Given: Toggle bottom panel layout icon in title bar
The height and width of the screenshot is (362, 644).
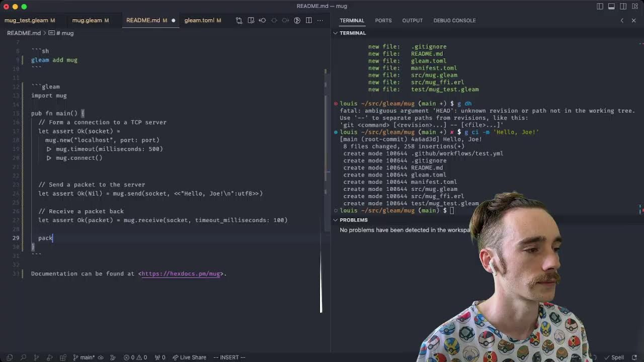Looking at the screenshot, I should (x=611, y=7).
